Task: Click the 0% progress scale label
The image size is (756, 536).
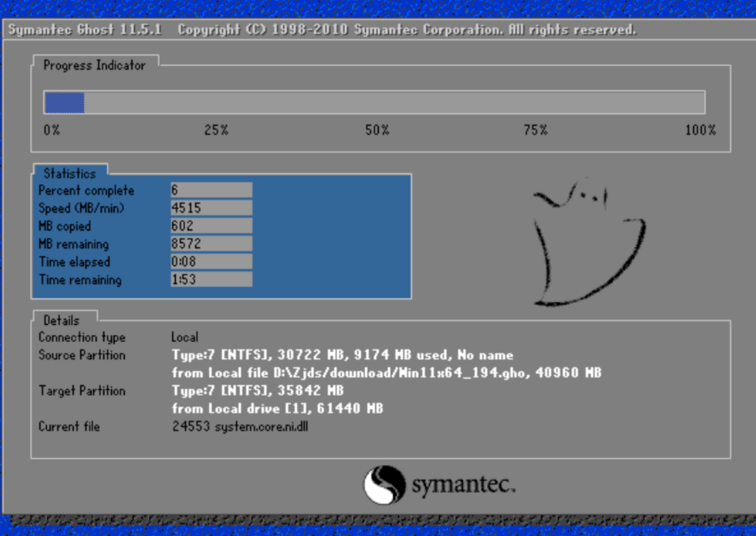Action: point(52,130)
